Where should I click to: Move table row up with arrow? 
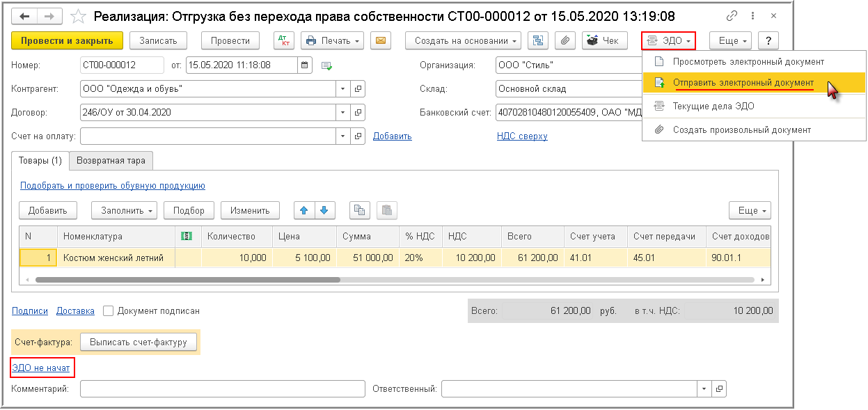pyautogui.click(x=304, y=210)
